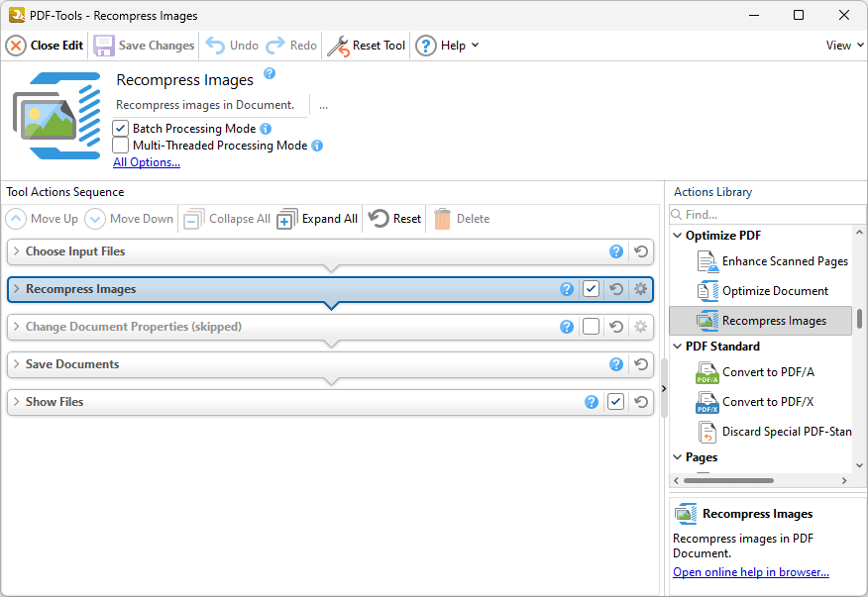Expand the Recompress Images step
This screenshot has width=868, height=597.
click(17, 289)
